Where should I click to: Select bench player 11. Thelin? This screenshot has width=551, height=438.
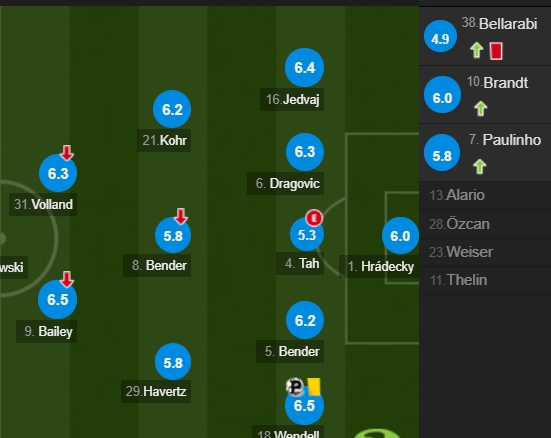(x=485, y=280)
